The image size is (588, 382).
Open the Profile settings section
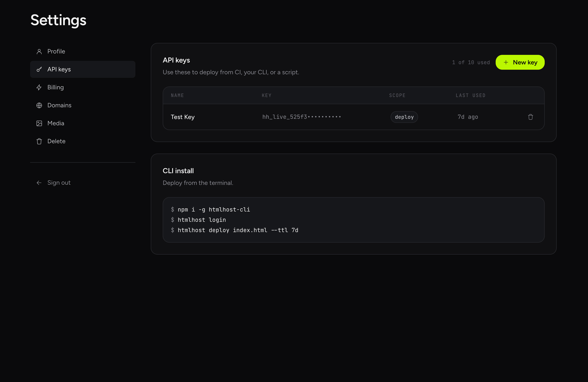click(83, 52)
